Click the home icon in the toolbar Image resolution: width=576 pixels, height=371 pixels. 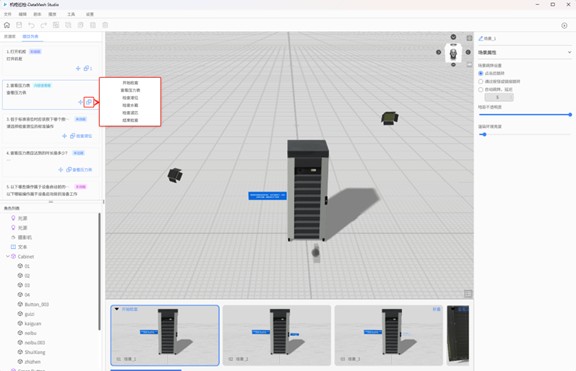coord(7,25)
